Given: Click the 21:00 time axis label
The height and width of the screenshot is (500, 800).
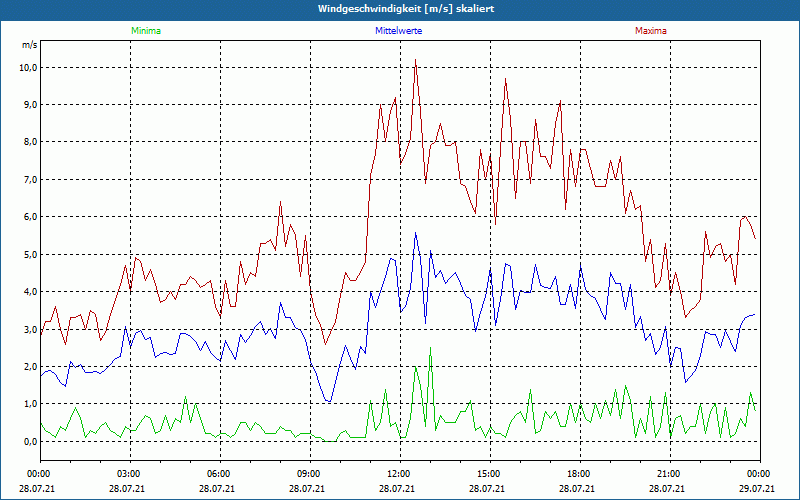Looking at the screenshot, I should coord(667,474).
